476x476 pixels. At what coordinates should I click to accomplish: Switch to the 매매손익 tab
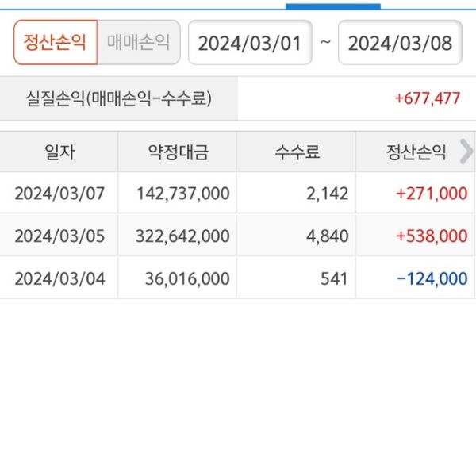[x=139, y=42]
